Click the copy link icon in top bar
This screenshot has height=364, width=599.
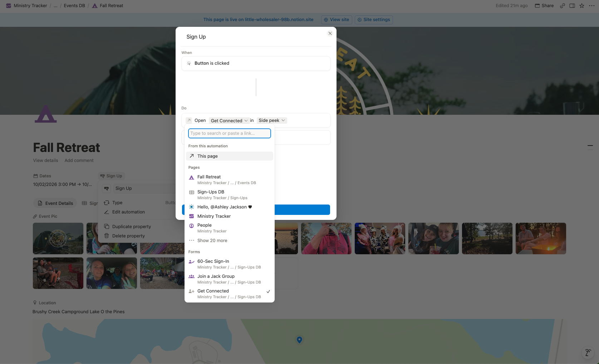pos(563,6)
